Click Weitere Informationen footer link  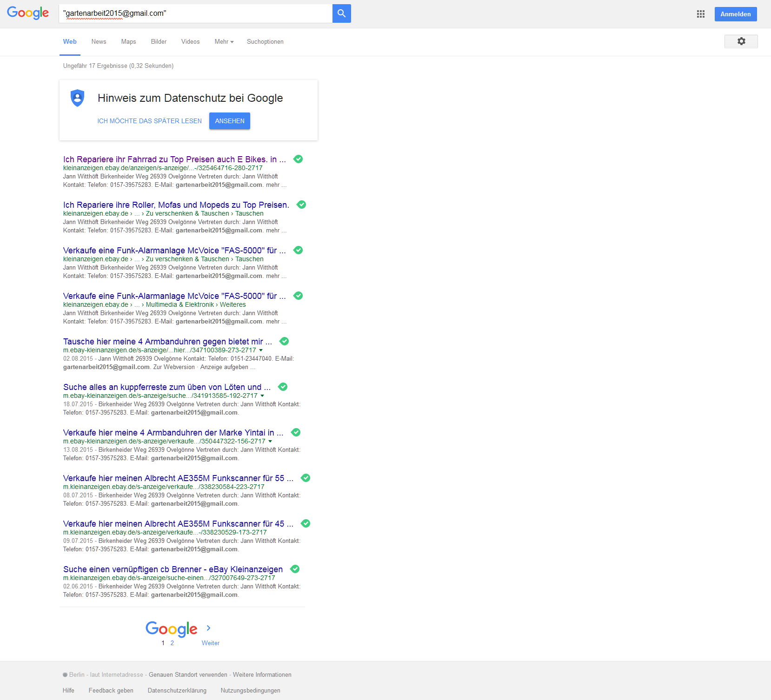click(262, 675)
